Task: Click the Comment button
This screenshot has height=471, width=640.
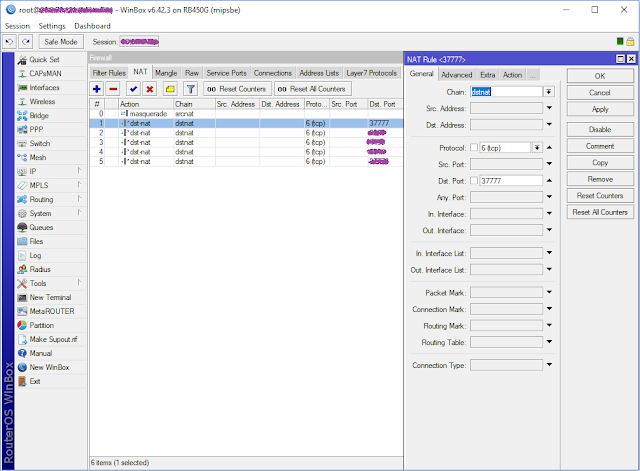Action: point(600,146)
